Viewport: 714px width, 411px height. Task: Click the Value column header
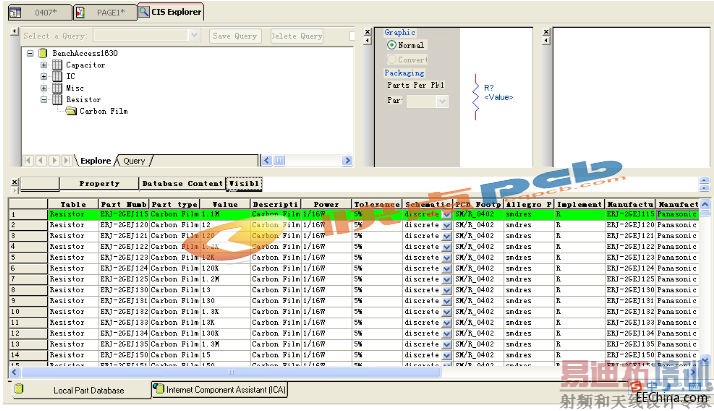(x=225, y=204)
